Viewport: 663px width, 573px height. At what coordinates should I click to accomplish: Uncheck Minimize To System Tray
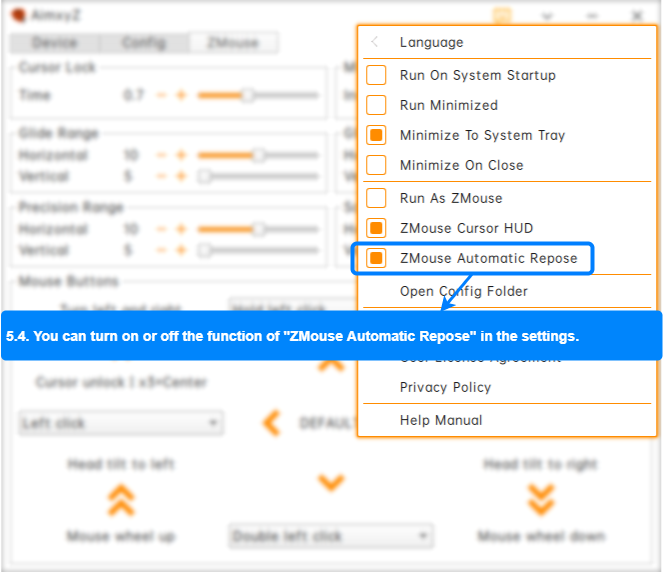pyautogui.click(x=376, y=135)
